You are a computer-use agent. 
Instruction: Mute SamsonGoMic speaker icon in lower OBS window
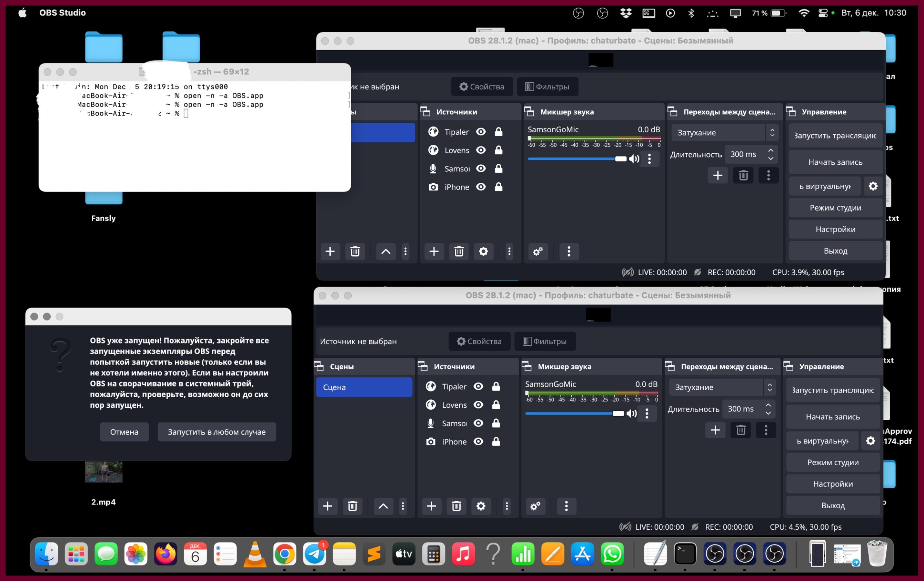click(x=631, y=414)
